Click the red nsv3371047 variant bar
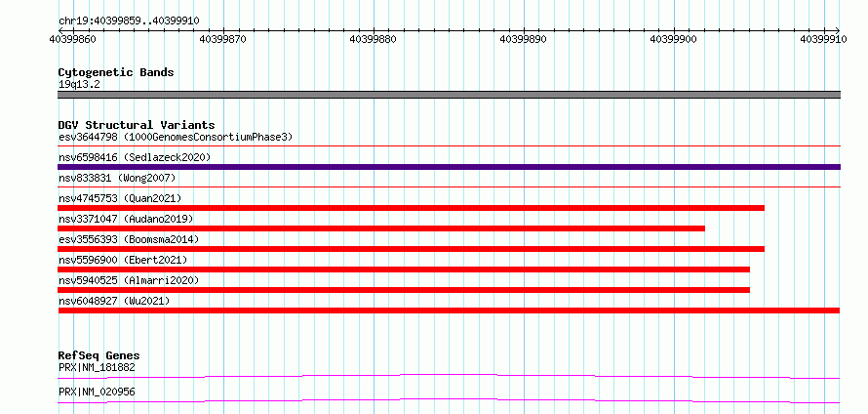Image resolution: width=868 pixels, height=414 pixels. 381,228
